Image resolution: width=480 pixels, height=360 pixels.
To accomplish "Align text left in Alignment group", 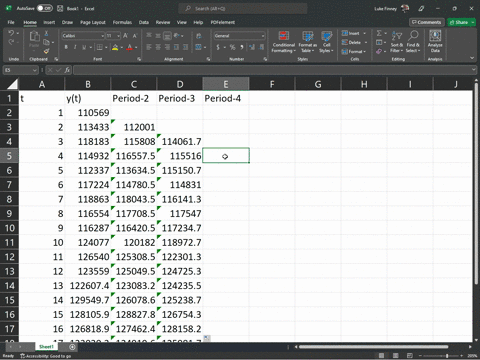I will pos(149,47).
